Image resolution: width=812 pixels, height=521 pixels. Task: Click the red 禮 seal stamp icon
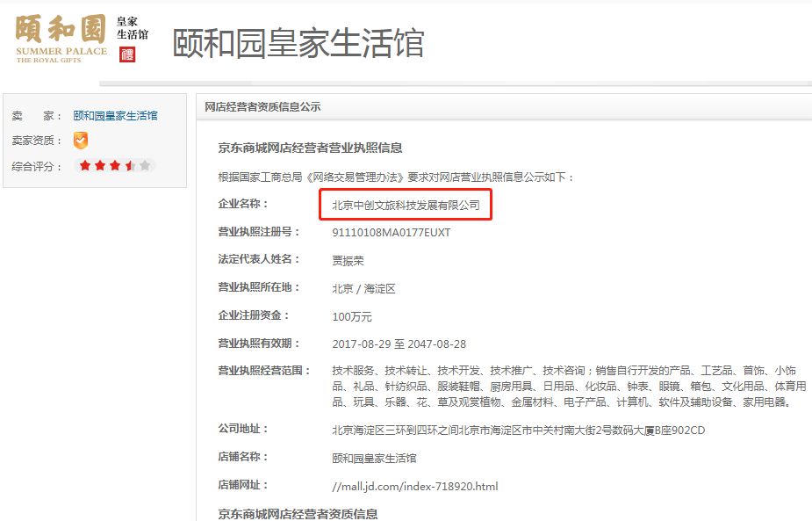point(127,54)
